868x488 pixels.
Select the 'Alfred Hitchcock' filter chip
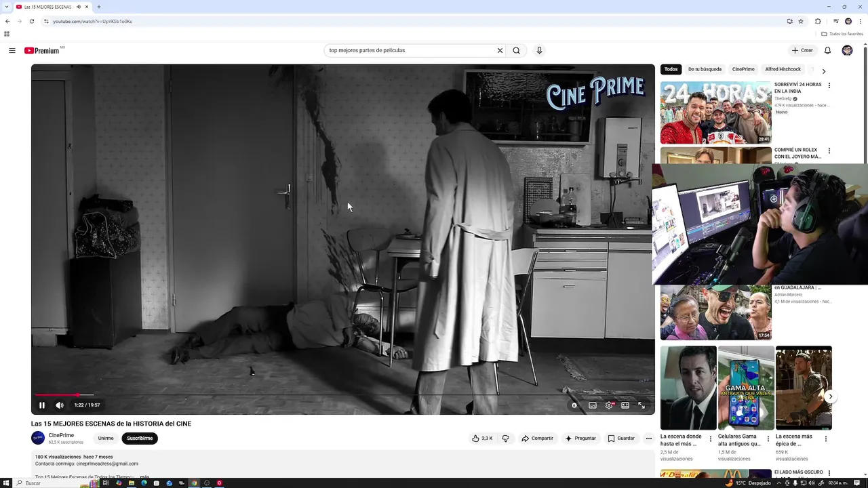783,69
